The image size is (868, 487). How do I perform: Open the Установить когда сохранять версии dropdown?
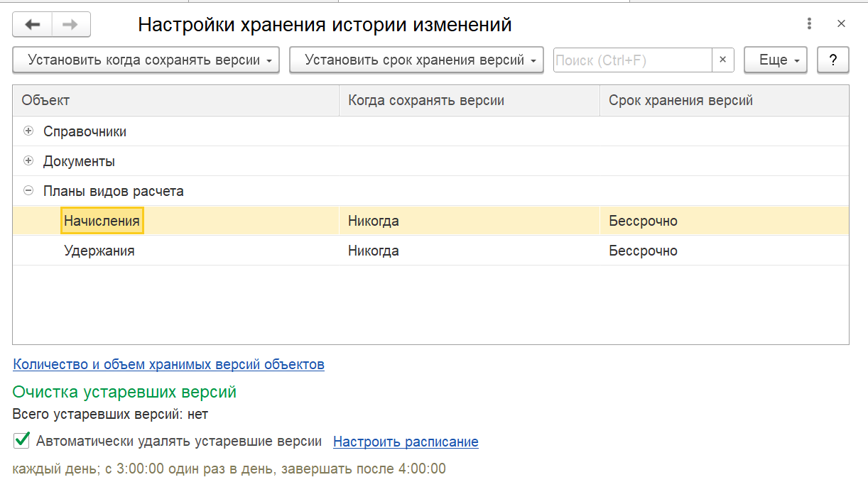[146, 60]
